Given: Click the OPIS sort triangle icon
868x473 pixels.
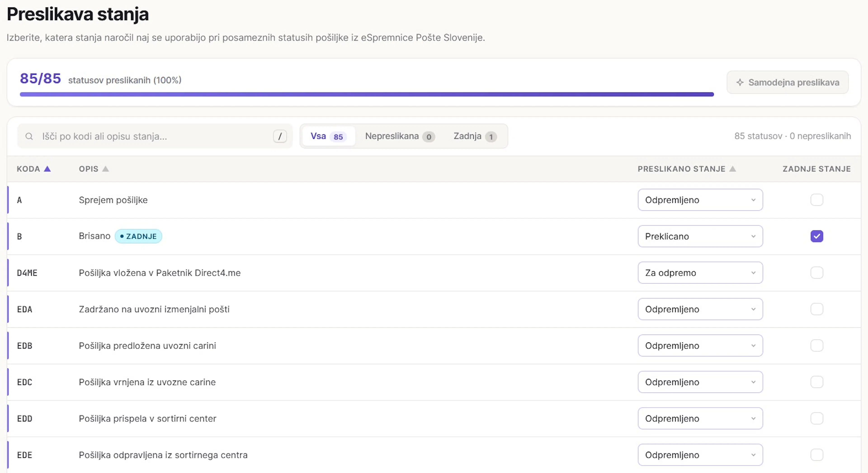Looking at the screenshot, I should (106, 169).
